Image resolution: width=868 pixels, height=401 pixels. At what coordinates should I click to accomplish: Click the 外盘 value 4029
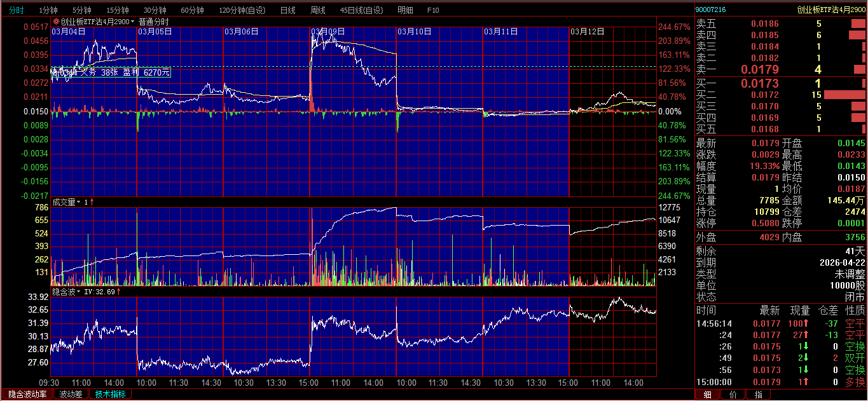(x=769, y=237)
